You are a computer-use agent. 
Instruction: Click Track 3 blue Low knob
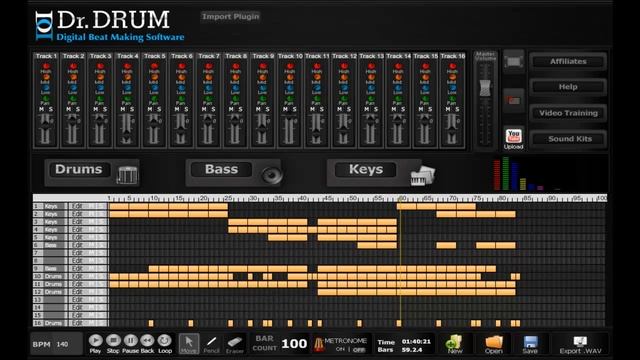(x=100, y=87)
